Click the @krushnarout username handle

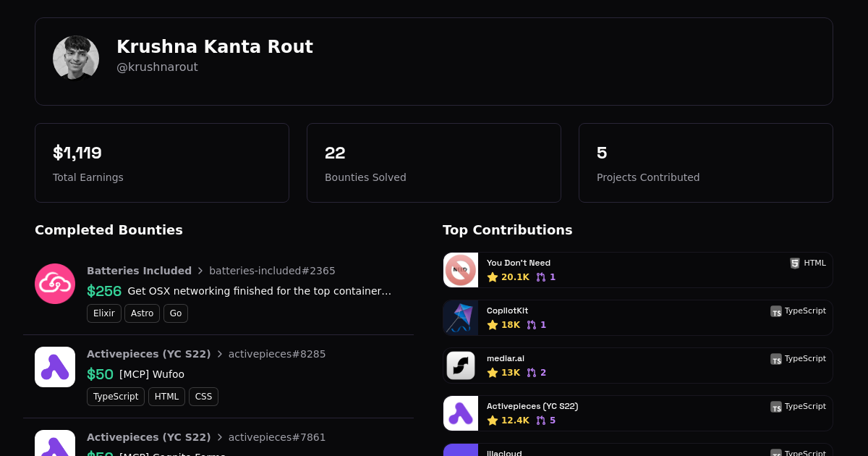[157, 67]
